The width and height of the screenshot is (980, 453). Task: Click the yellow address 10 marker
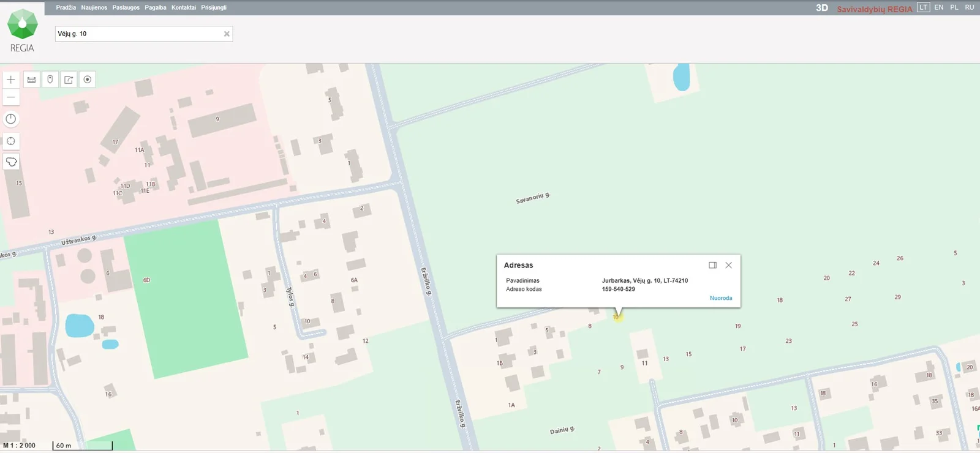coord(617,317)
